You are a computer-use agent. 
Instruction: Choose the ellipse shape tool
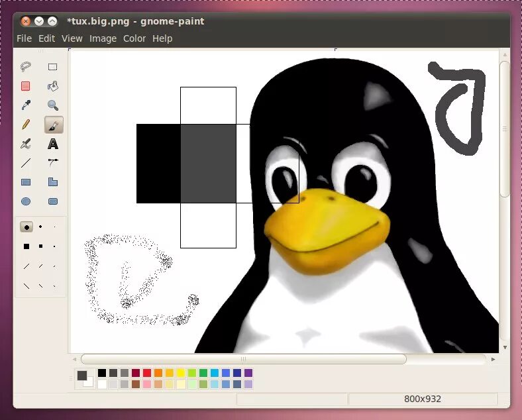pyautogui.click(x=26, y=201)
